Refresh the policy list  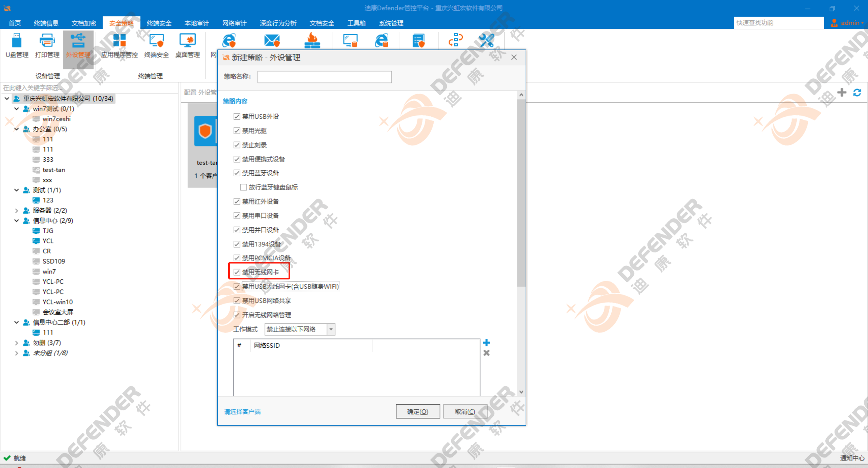coord(857,92)
